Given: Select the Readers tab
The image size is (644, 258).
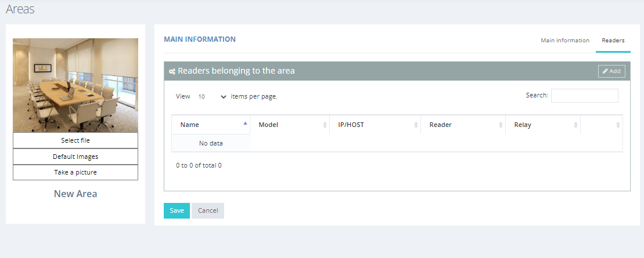Looking at the screenshot, I should (613, 40).
